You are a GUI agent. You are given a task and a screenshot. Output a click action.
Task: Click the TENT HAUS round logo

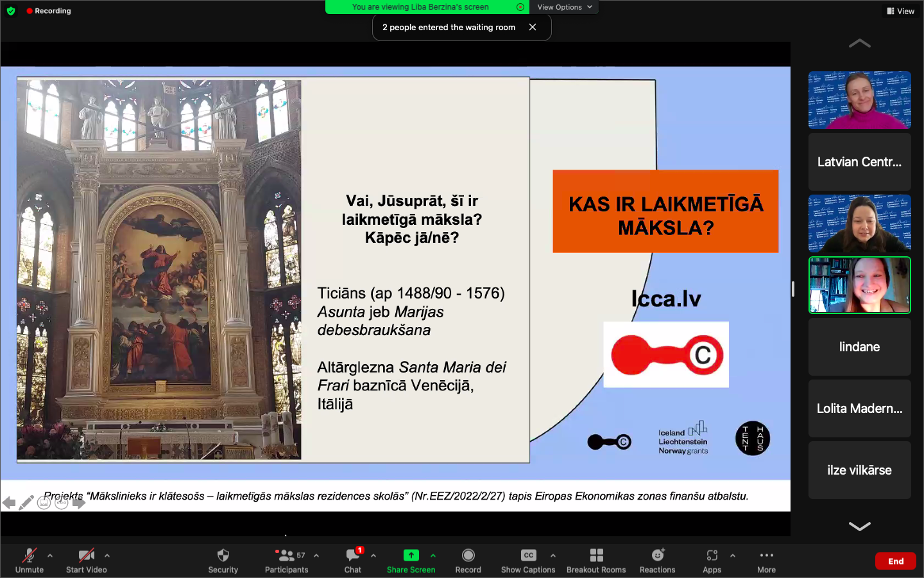click(x=753, y=439)
